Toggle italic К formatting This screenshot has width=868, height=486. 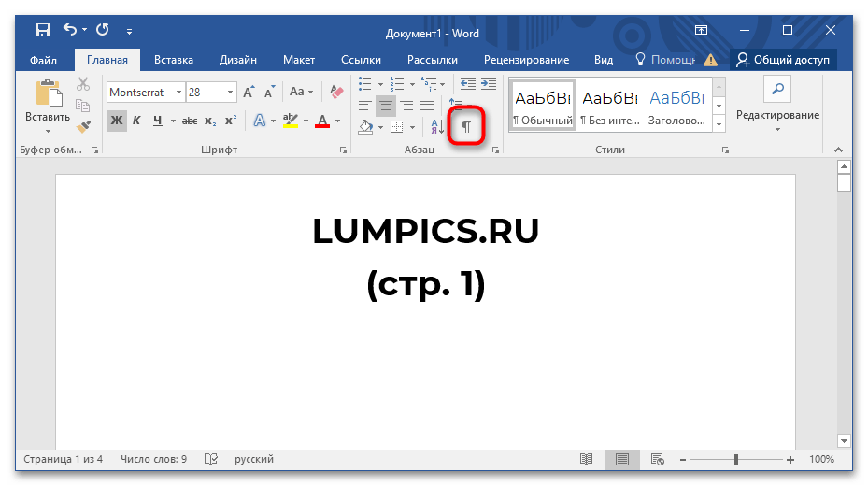[136, 121]
